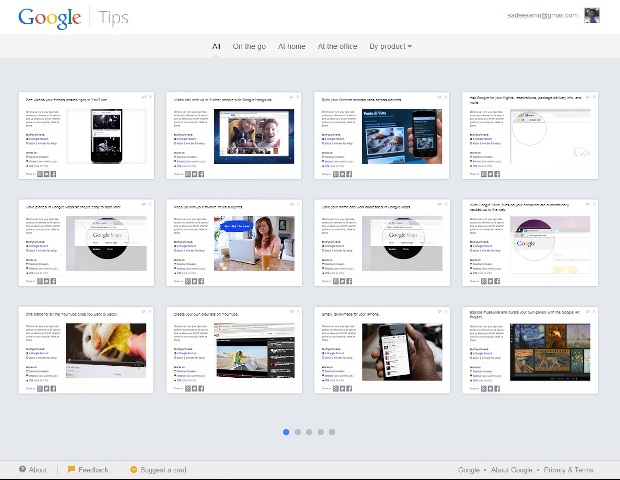This screenshot has width=620, height=480.
Task: Share the cat video card on Google+
Action: [40, 389]
